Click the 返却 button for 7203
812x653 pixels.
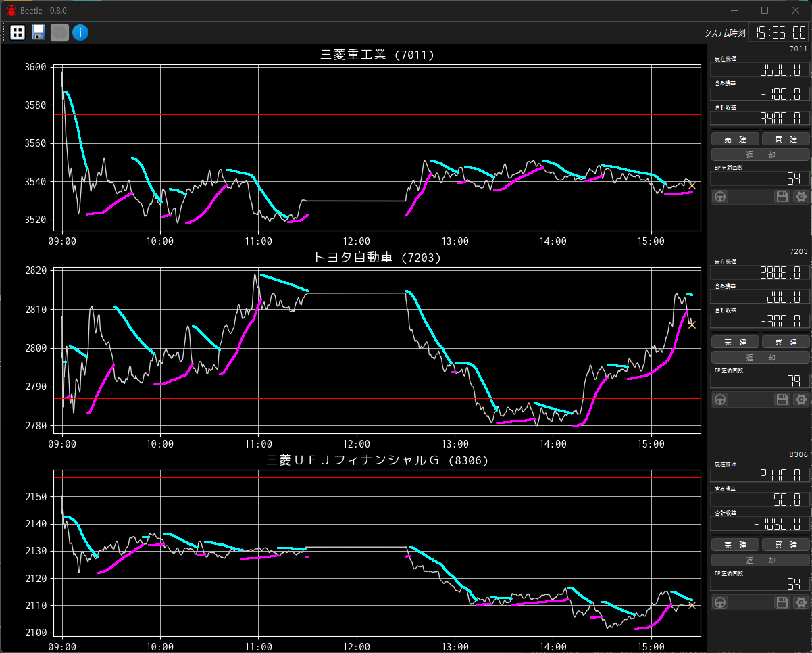point(761,358)
